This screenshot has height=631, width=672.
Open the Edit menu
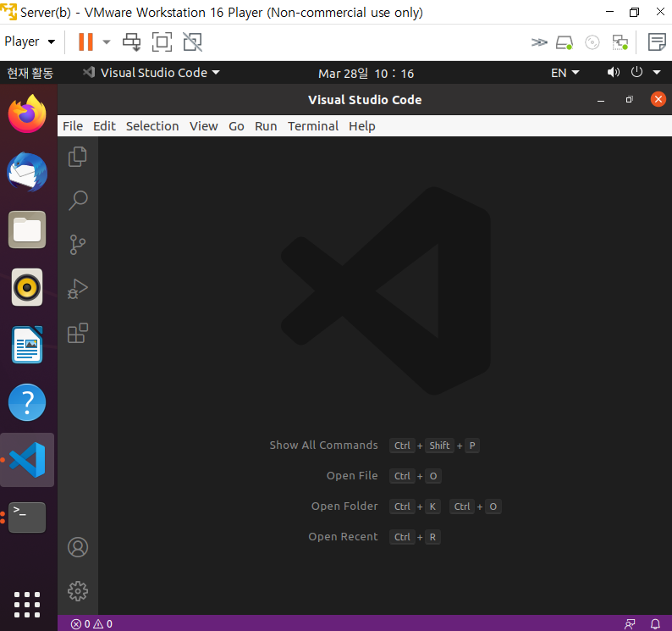[105, 126]
